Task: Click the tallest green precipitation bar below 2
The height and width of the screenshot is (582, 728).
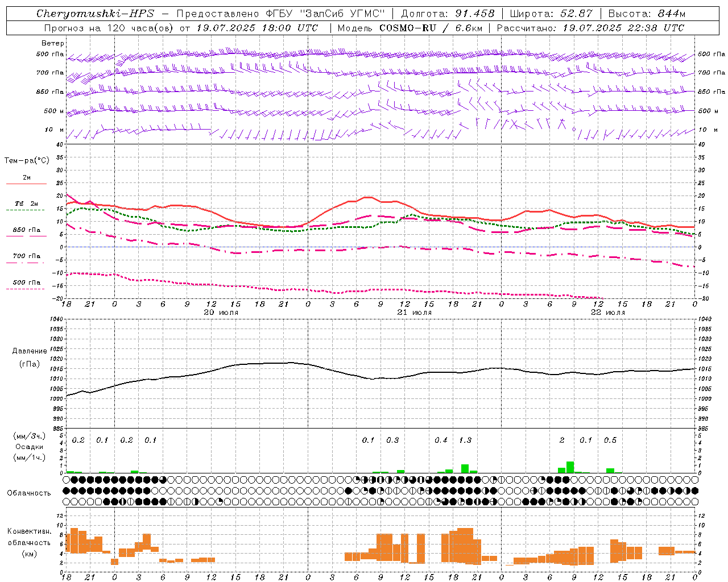Action: [570, 467]
